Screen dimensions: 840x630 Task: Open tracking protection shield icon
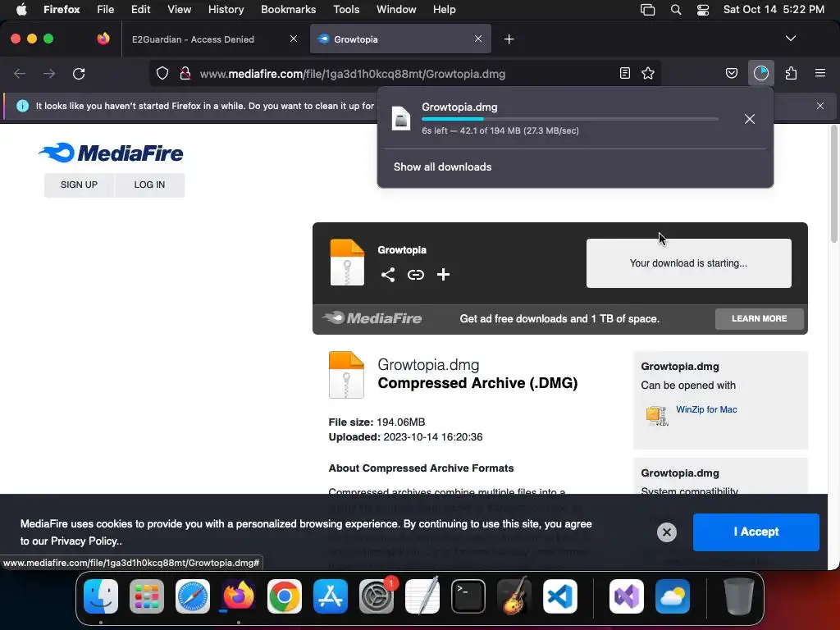tap(162, 73)
